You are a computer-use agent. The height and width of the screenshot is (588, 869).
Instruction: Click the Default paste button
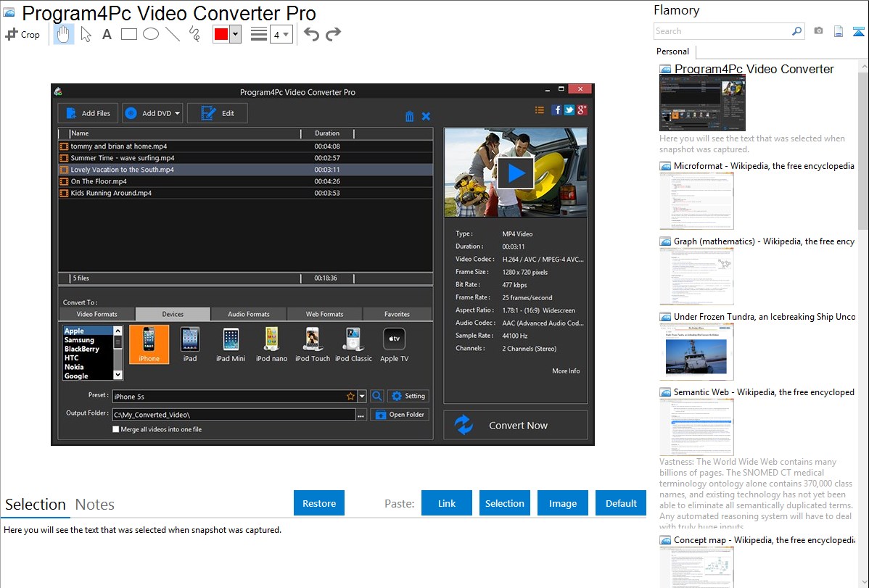click(621, 503)
